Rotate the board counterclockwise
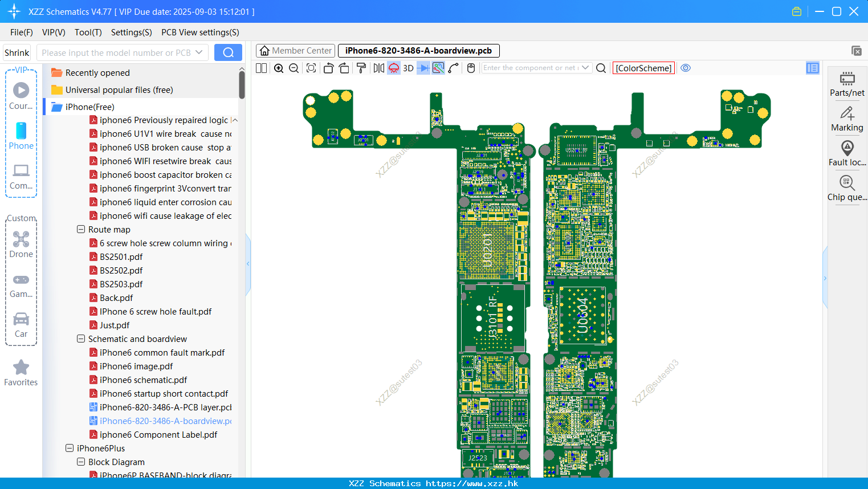The height and width of the screenshot is (489, 868). point(328,68)
